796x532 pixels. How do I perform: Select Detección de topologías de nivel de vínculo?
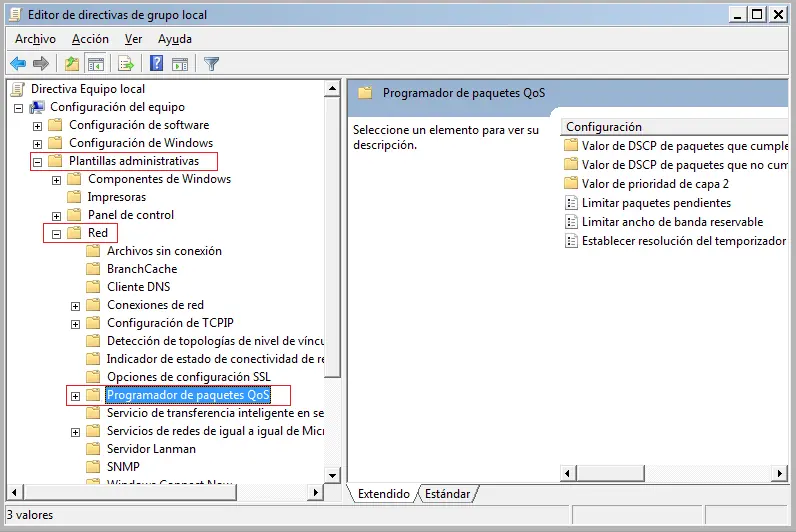click(x=215, y=341)
